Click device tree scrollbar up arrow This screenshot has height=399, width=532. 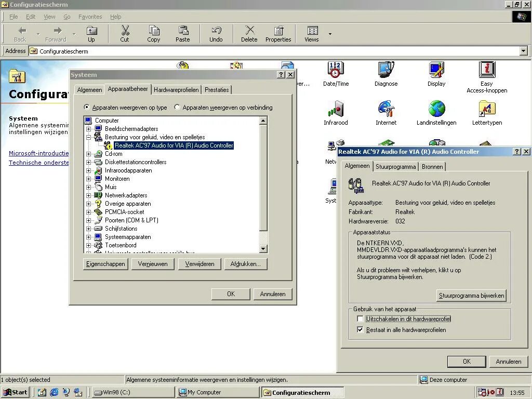coord(263,121)
